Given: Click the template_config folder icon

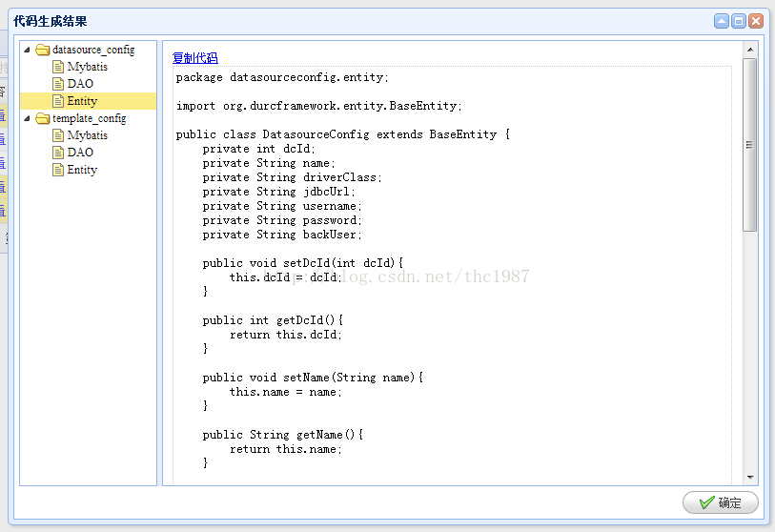Looking at the screenshot, I should [x=43, y=119].
